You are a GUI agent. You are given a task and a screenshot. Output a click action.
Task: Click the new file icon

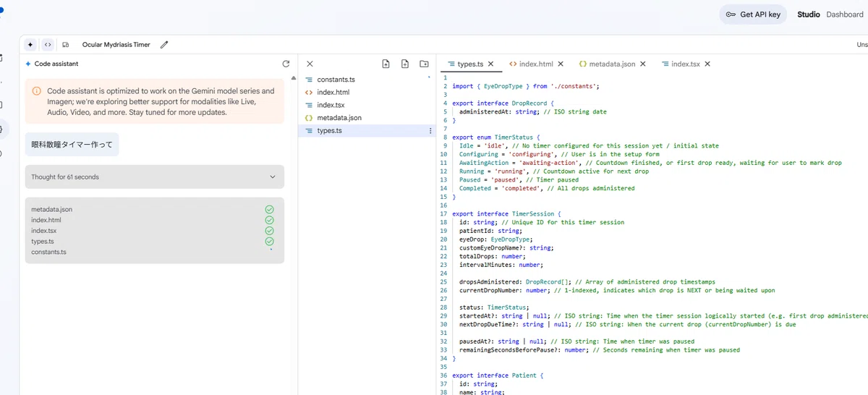[x=405, y=64]
